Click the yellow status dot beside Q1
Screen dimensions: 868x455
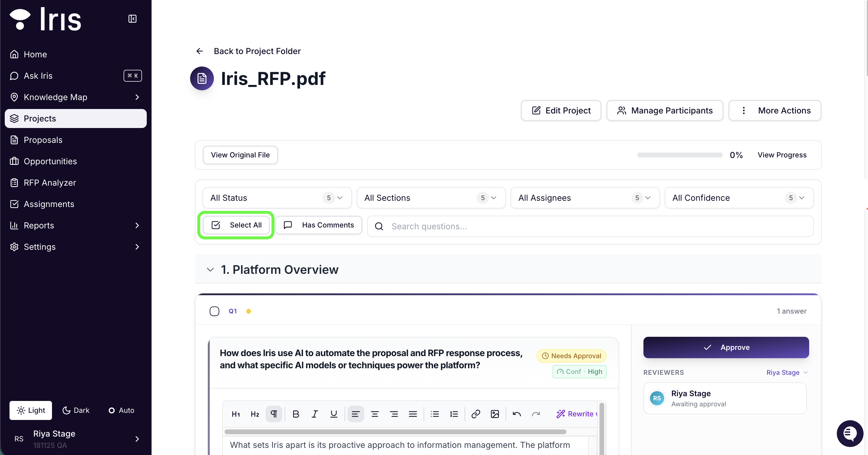pyautogui.click(x=248, y=311)
